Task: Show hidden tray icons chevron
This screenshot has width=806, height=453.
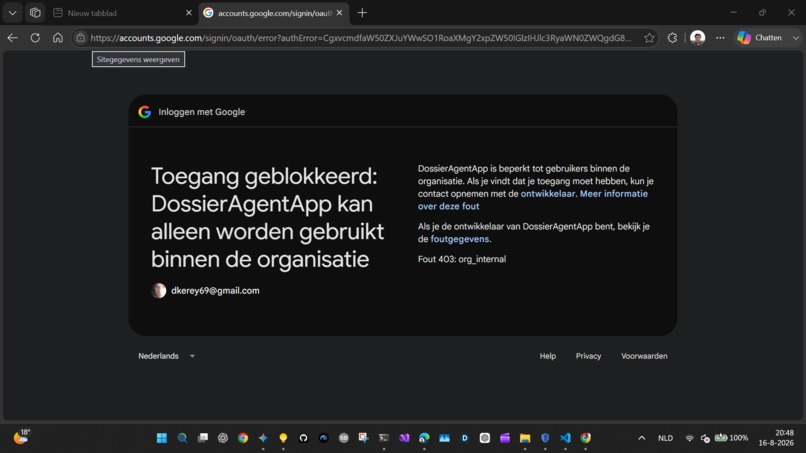Action: pos(642,438)
